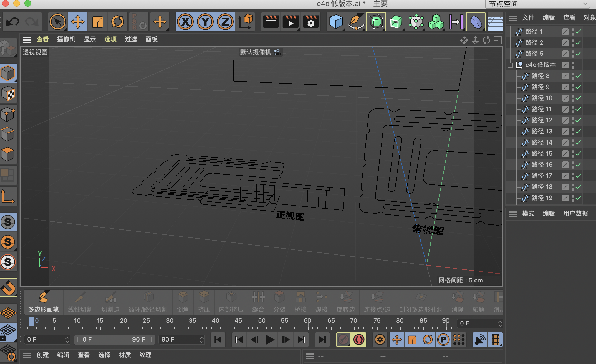Open the 过滤 viewport menu
Screen dimensions: 596x364
(x=131, y=39)
